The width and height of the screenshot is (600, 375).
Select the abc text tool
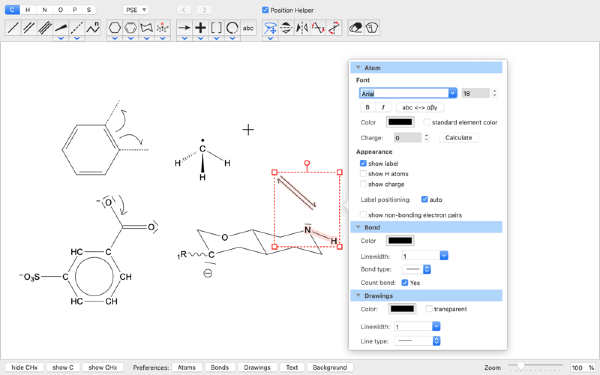pos(248,28)
